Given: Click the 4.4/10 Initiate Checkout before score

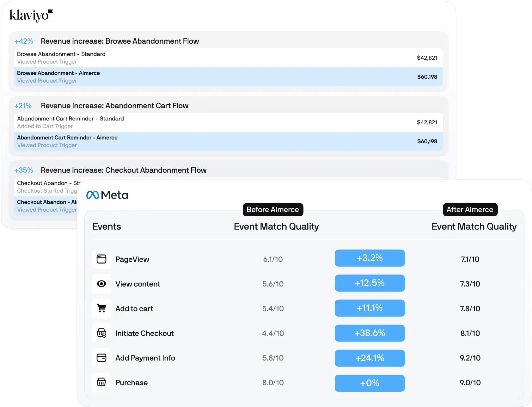Looking at the screenshot, I should click(273, 333).
